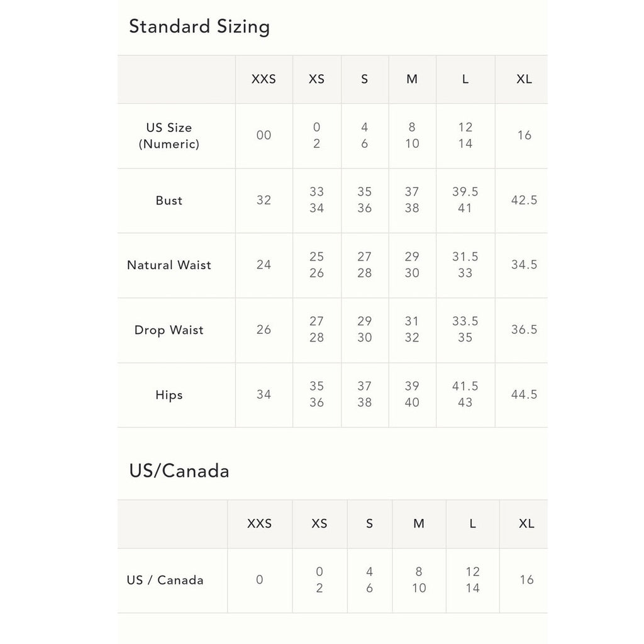Viewport: 644px width, 644px height.
Task: Click the US/Canada section heading
Action: (179, 471)
